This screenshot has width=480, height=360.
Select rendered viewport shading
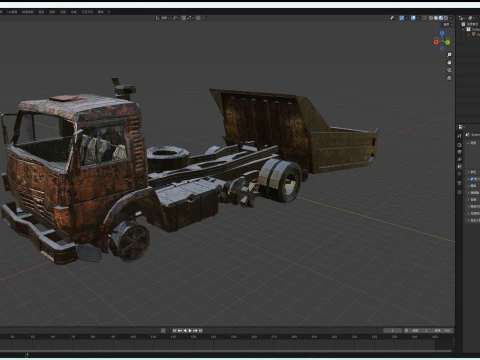click(446, 18)
